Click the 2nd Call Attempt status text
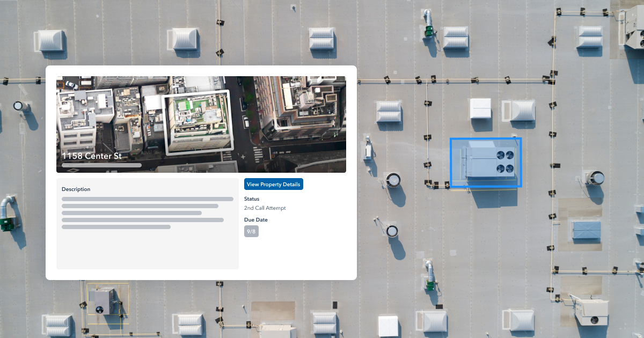The width and height of the screenshot is (644, 338). [x=265, y=208]
